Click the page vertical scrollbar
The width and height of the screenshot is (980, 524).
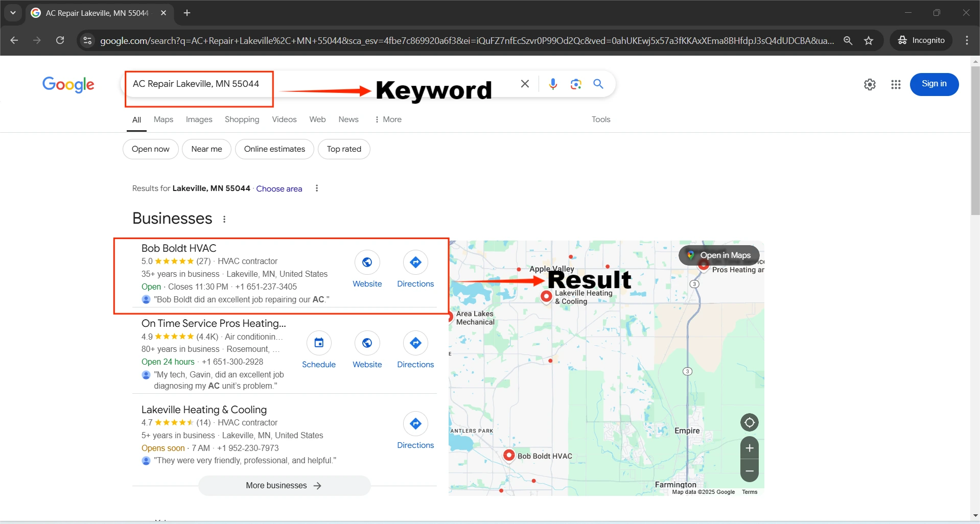coord(975,141)
